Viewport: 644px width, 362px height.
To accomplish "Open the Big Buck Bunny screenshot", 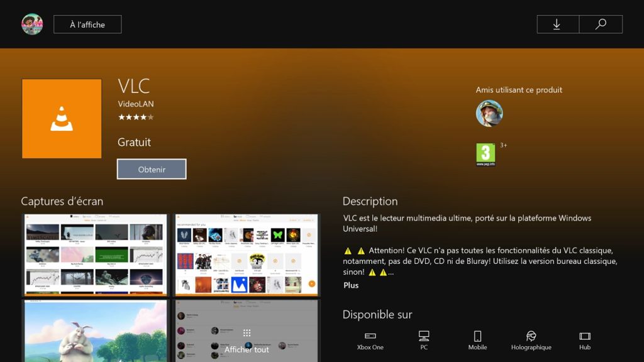I will tap(96, 331).
